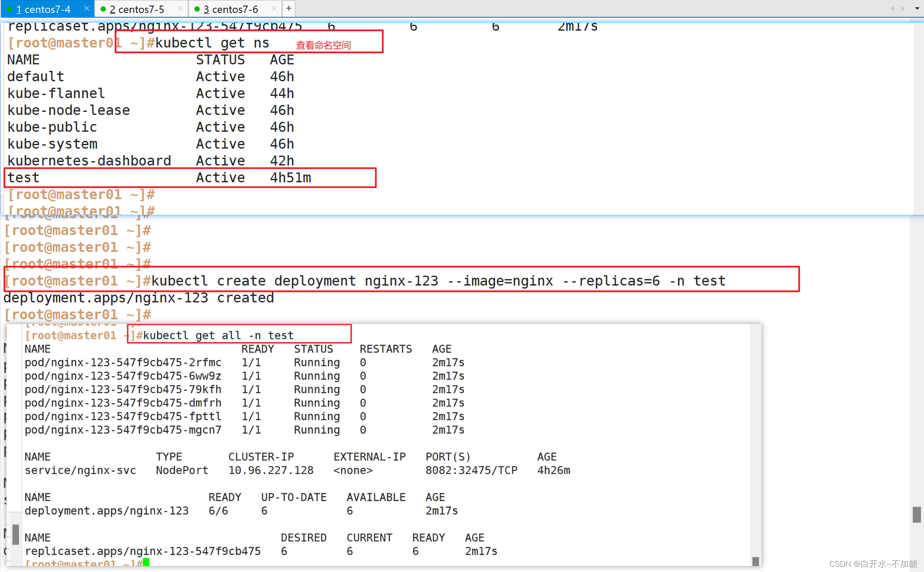Click the 'EXTERNAL-IP' column header
Image resolution: width=924 pixels, height=572 pixels.
[x=370, y=457]
